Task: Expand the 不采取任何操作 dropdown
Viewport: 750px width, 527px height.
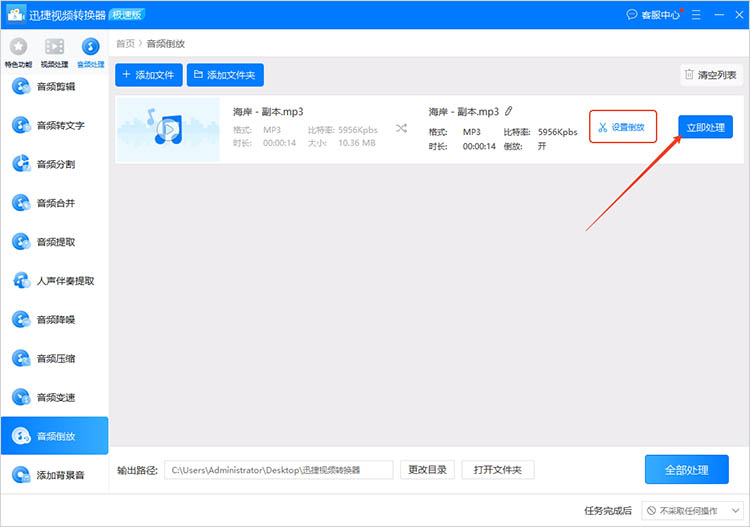Action: point(692,511)
